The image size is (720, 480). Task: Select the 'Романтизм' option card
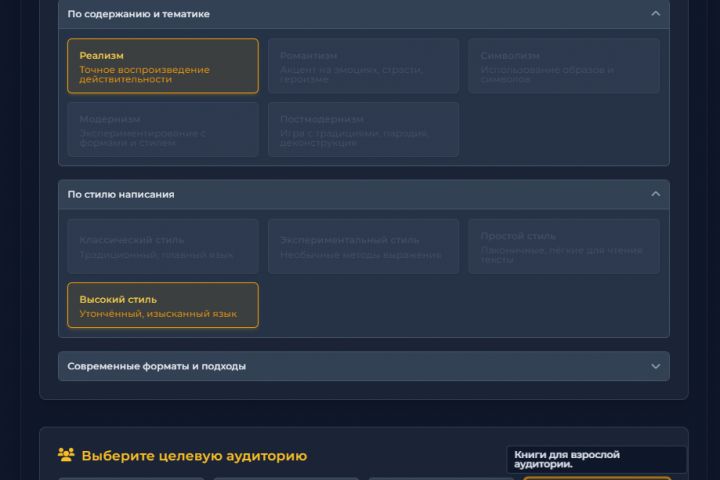363,66
